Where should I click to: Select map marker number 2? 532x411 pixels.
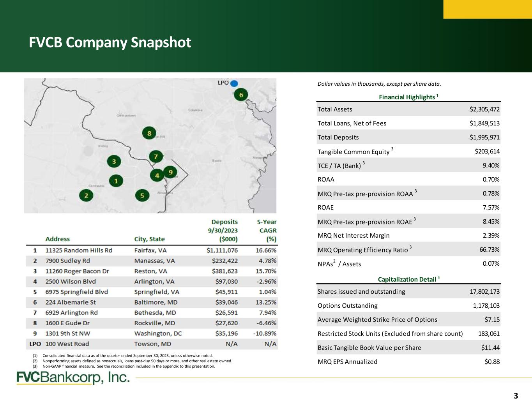tap(86, 195)
